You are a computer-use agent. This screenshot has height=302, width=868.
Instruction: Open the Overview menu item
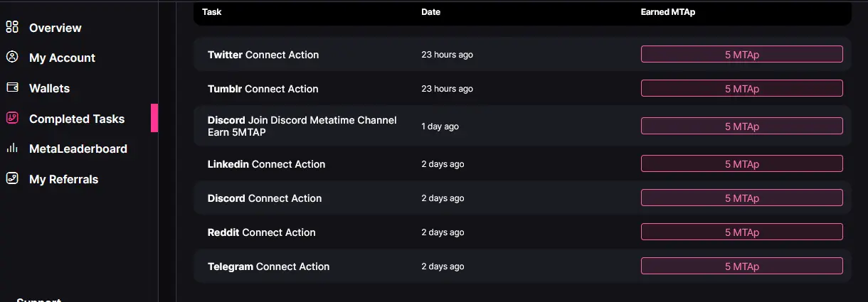[x=55, y=28]
